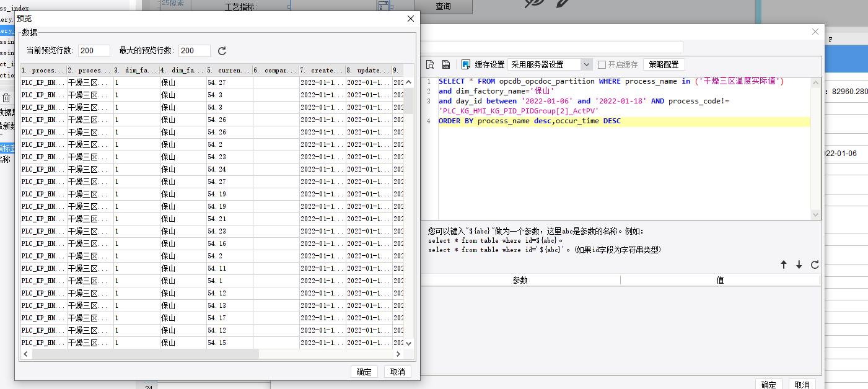Select the cell with value 54.21

[229, 219]
